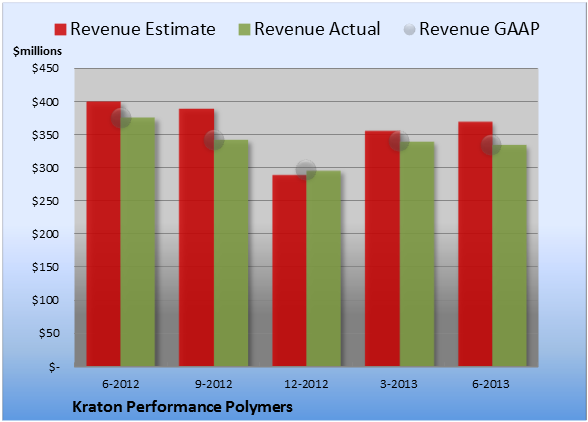Click the GAAP marker for 6-2012
This screenshot has height=422, width=588.
point(121,118)
